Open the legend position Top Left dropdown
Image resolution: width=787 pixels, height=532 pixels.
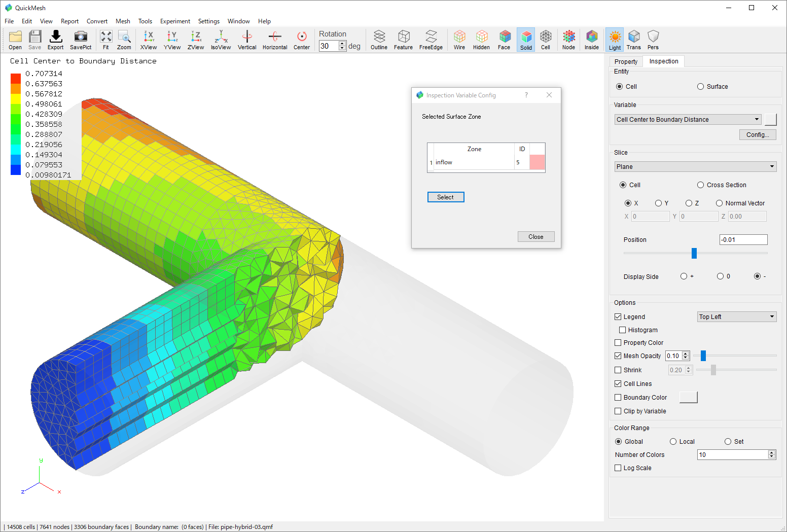click(737, 317)
